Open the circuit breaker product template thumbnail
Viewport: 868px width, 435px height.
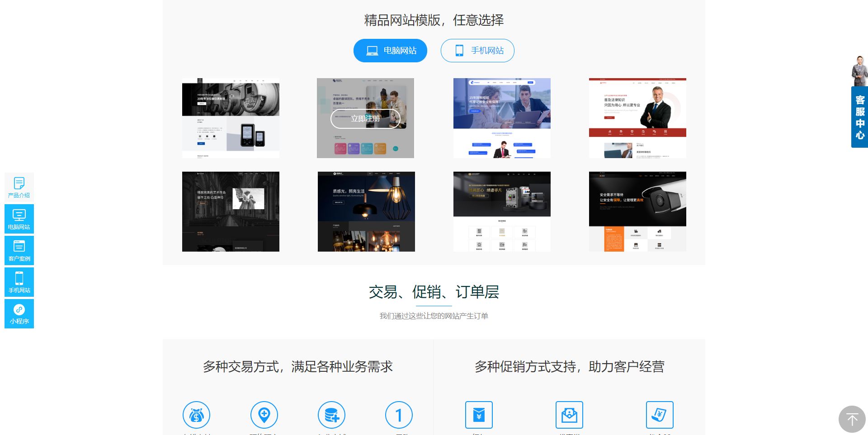point(502,211)
